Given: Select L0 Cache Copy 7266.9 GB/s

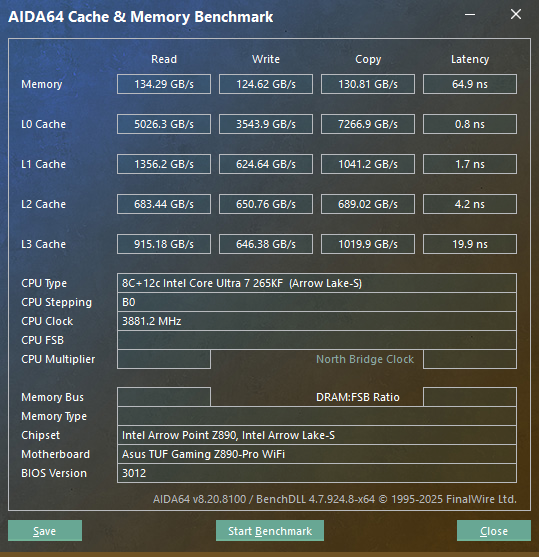Looking at the screenshot, I should pos(368,124).
